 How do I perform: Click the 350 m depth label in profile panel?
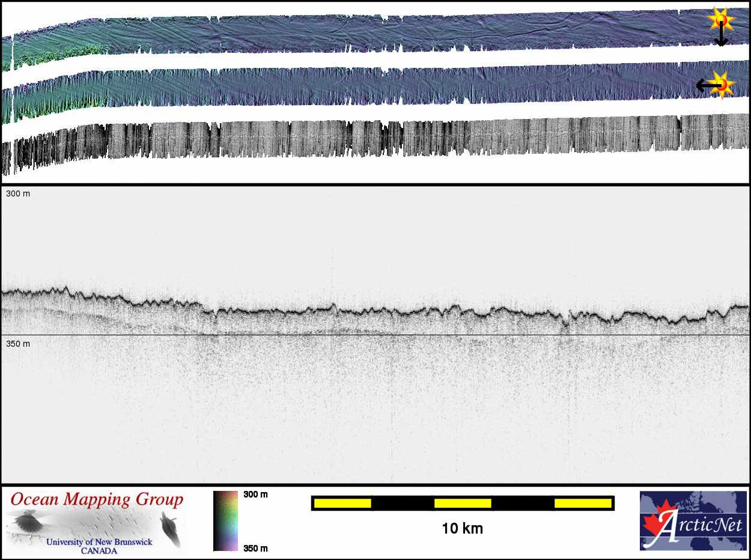pyautogui.click(x=18, y=344)
